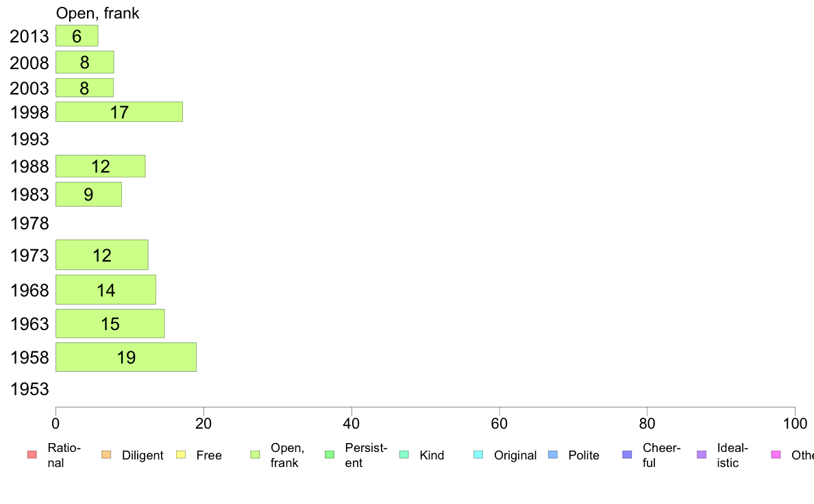Click the Original legend cyan swatch
The image size is (814, 504).
(x=479, y=455)
